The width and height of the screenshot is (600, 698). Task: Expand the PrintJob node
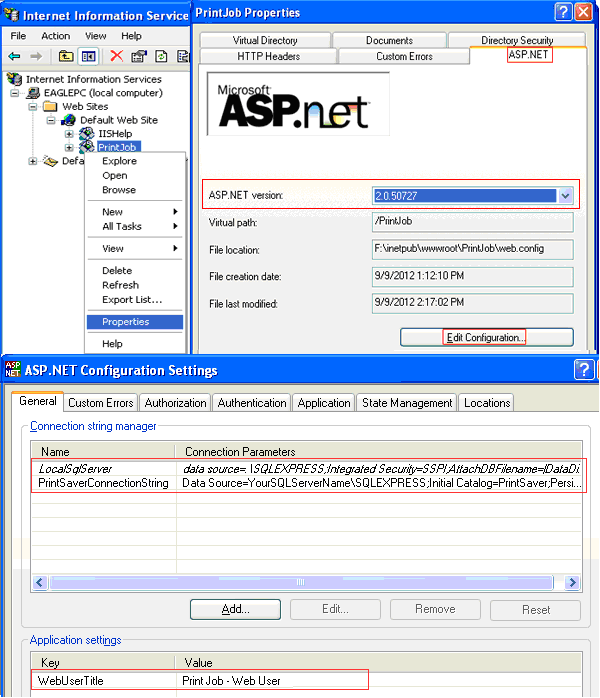69,147
